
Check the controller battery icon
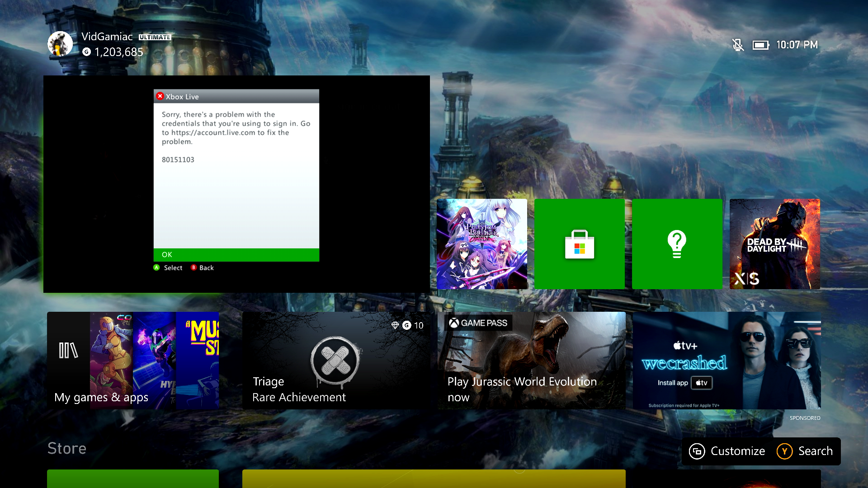[761, 45]
